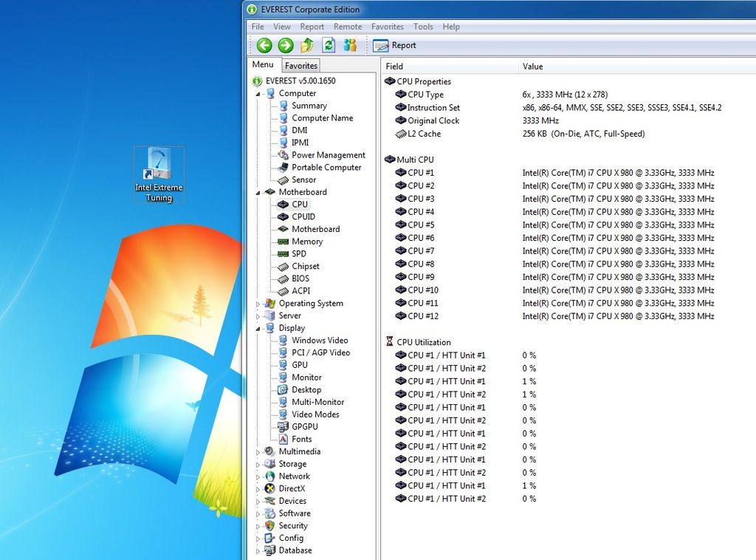Collapse the Display tree node
The height and width of the screenshot is (560, 756).
tap(258, 329)
